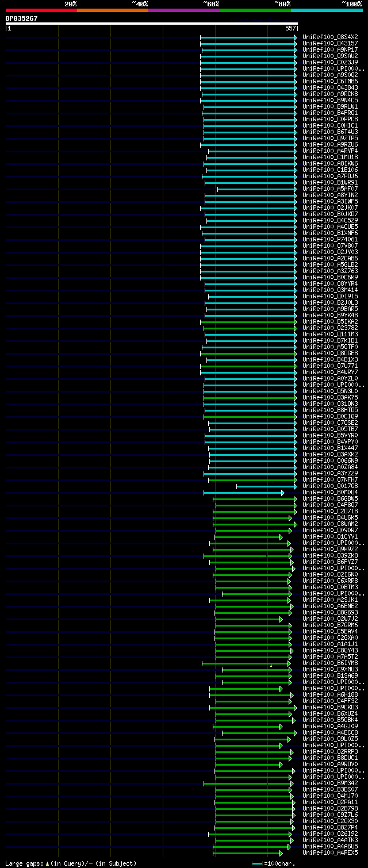The width and height of the screenshot is (368, 868).
Task: Select the UniRef100_Q2JK07 label
Action: coord(330,208)
